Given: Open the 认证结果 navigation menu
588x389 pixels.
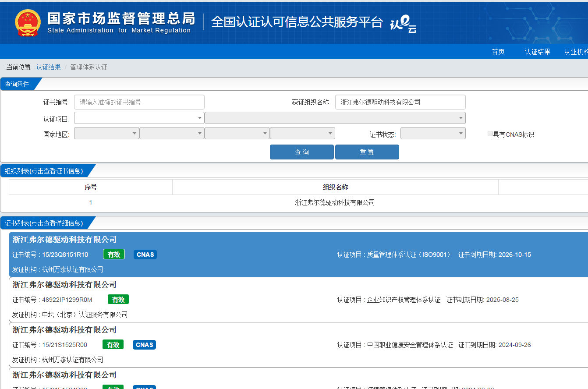Looking at the screenshot, I should (538, 52).
